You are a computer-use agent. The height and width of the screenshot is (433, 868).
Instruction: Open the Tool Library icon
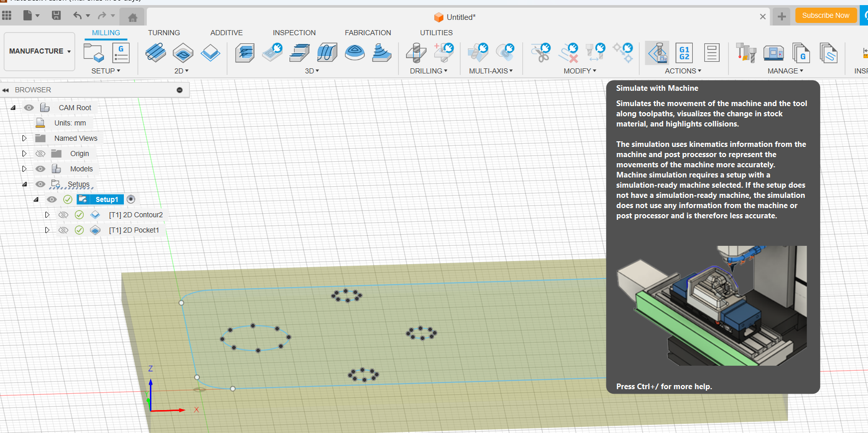[x=746, y=52]
